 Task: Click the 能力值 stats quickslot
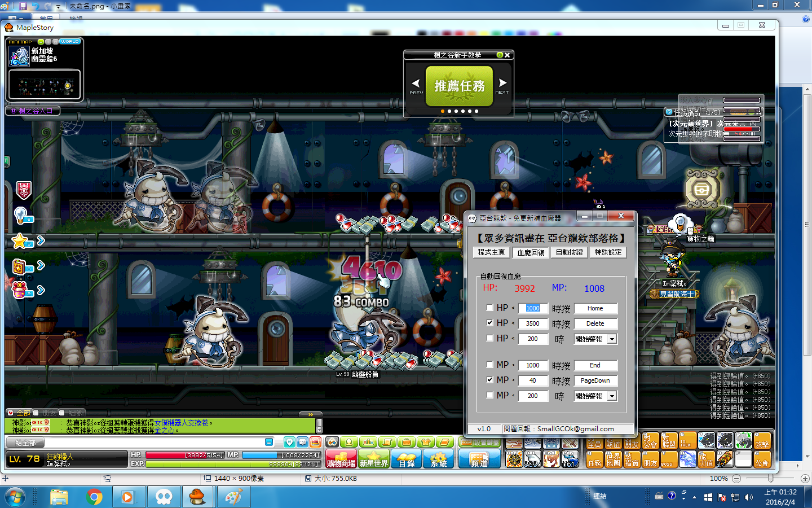pyautogui.click(x=706, y=459)
